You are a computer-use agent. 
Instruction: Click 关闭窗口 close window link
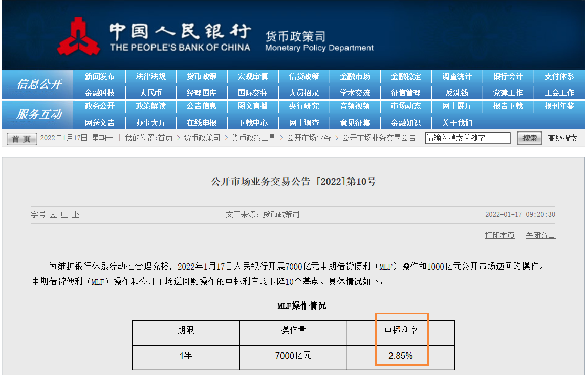[540, 235]
